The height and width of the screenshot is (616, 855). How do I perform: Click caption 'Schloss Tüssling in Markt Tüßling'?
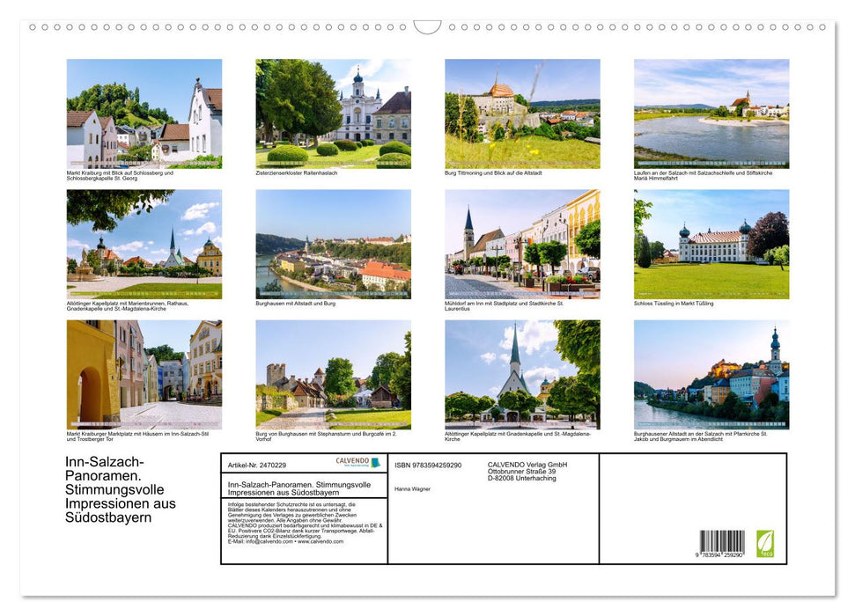point(674,303)
